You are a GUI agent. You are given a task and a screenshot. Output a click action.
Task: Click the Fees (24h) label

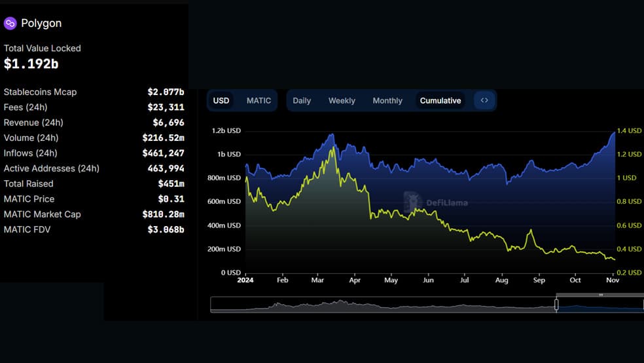coord(26,107)
